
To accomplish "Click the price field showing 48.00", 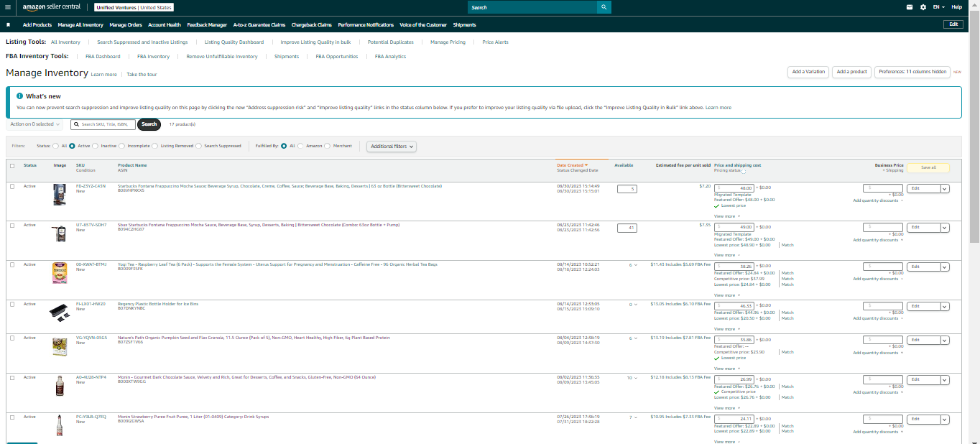I will click(734, 188).
